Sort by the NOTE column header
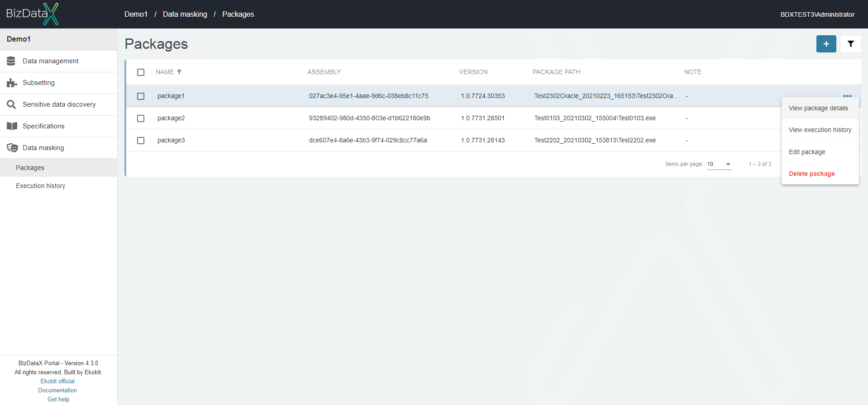 coord(693,72)
